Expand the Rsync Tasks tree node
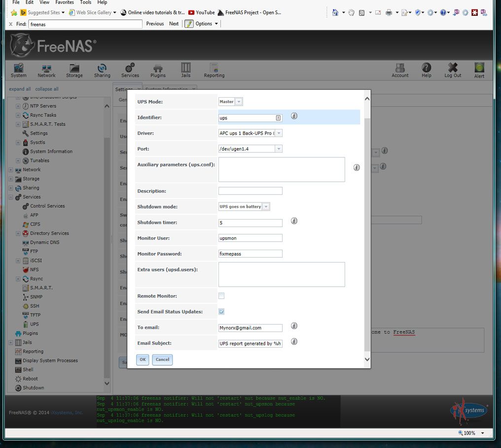The image size is (501, 448). point(18,115)
